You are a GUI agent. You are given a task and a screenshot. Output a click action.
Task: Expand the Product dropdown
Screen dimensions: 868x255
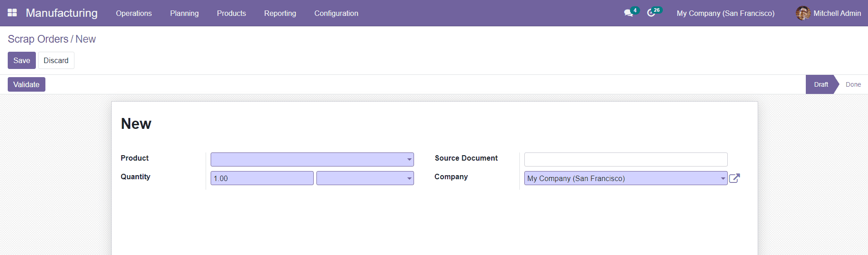[409, 160]
